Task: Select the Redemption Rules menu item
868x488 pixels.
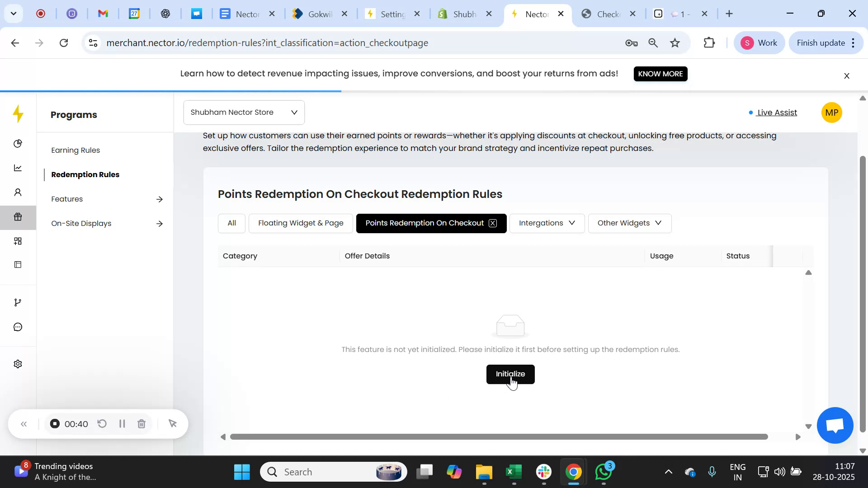Action: click(x=85, y=174)
